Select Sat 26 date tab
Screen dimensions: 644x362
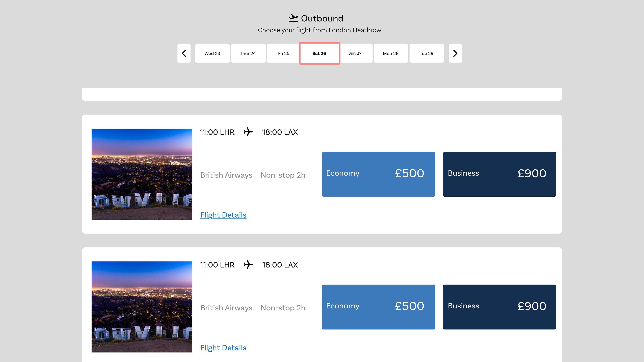pos(319,53)
